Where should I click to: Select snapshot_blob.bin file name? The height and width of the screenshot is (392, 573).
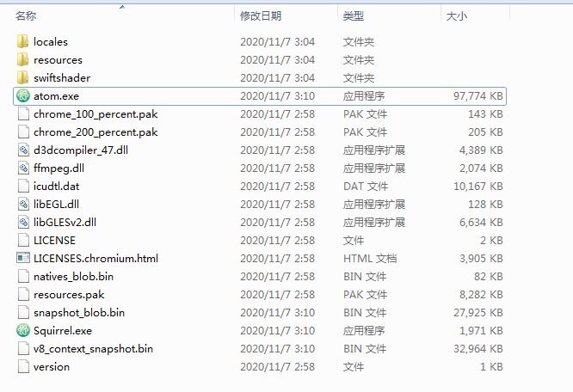[x=79, y=313]
